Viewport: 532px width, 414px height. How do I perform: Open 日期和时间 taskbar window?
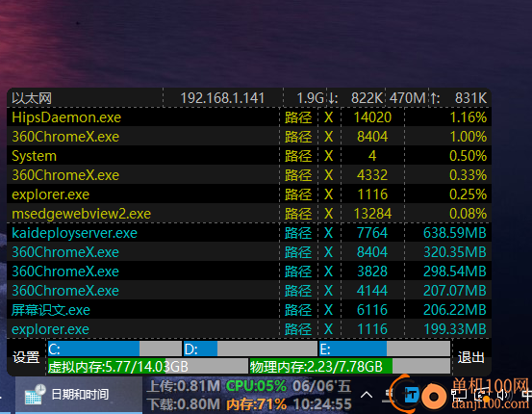pos(79,395)
